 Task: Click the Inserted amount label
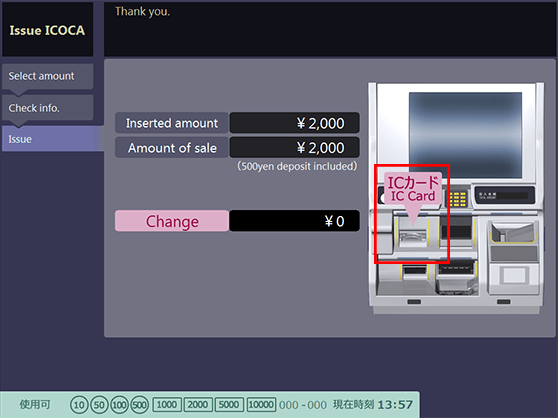[172, 123]
